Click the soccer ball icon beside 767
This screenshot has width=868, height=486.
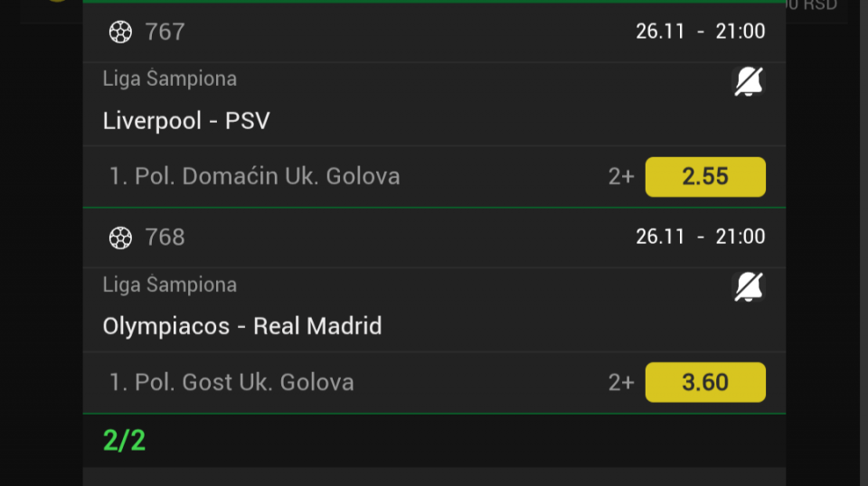click(x=120, y=33)
